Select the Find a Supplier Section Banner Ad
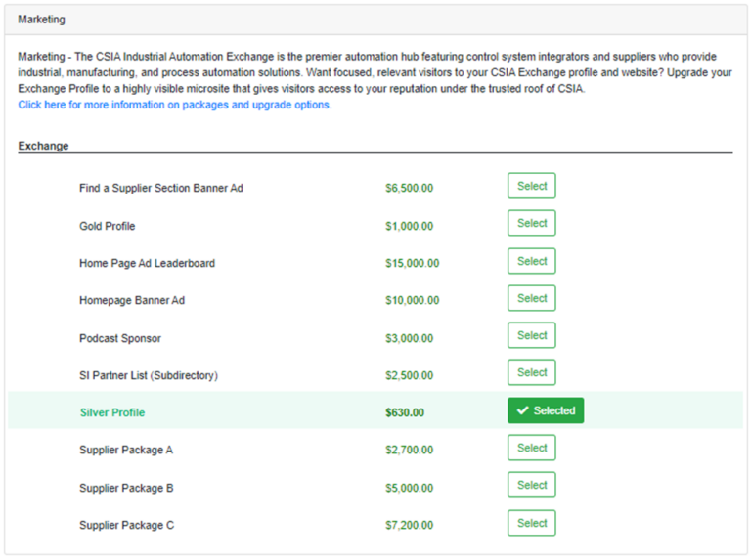Image resolution: width=751 pixels, height=560 pixels. [531, 187]
